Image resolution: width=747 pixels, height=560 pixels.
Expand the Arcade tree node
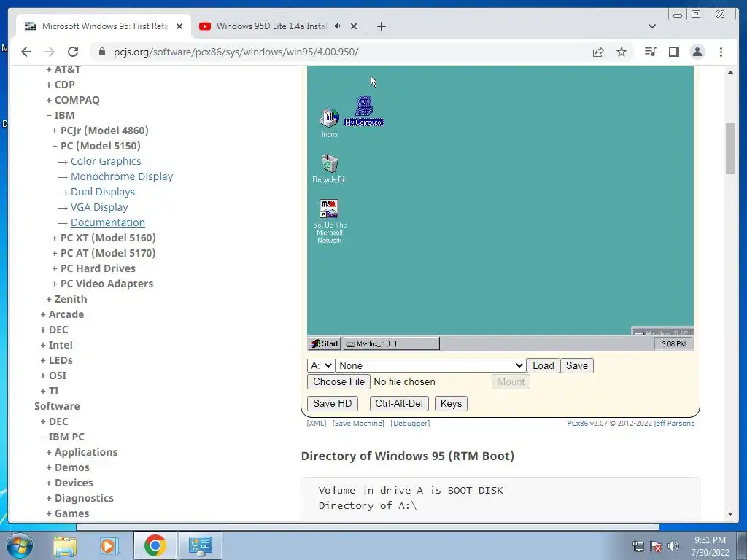coord(63,314)
